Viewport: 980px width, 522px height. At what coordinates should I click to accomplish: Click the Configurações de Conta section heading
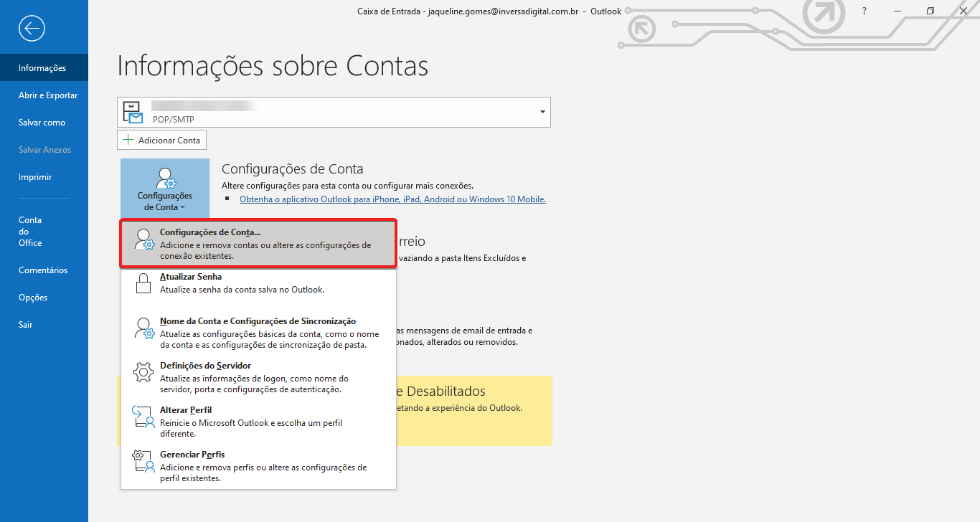[x=292, y=169]
